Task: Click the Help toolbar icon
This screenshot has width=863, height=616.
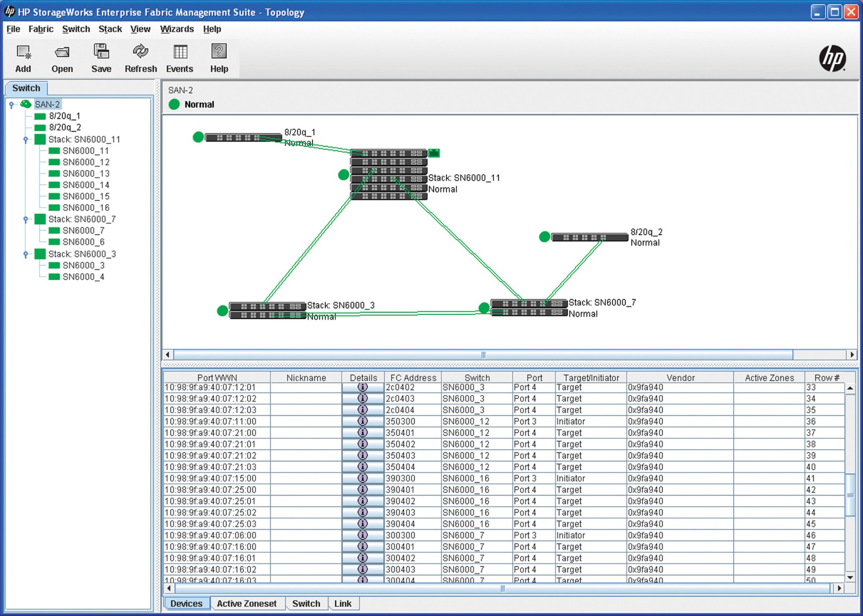Action: click(x=219, y=52)
